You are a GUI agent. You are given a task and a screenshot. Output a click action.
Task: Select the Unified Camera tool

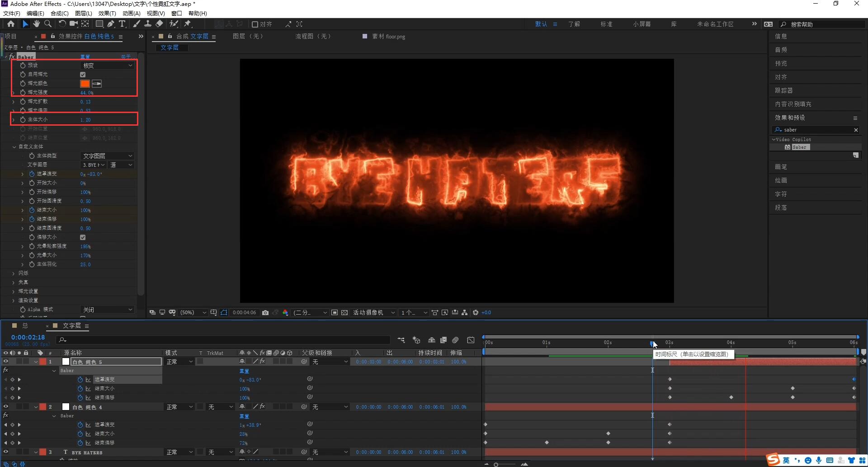click(x=73, y=24)
